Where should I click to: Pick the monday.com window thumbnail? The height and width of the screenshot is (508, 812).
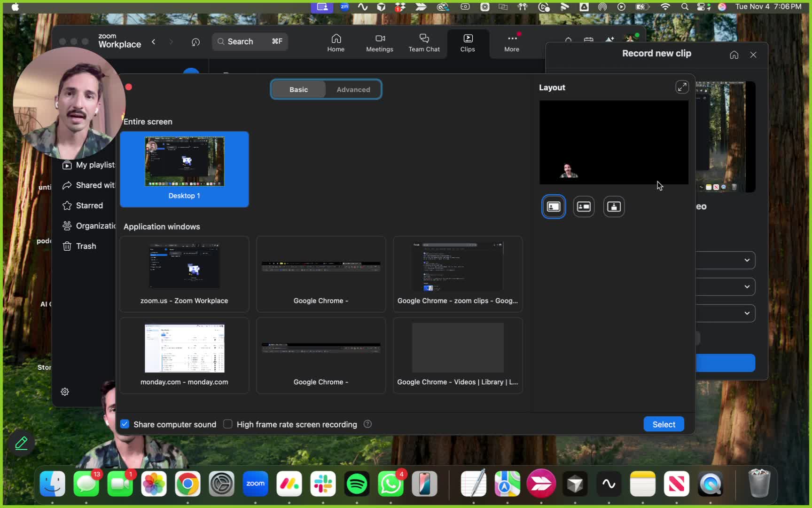click(x=184, y=356)
